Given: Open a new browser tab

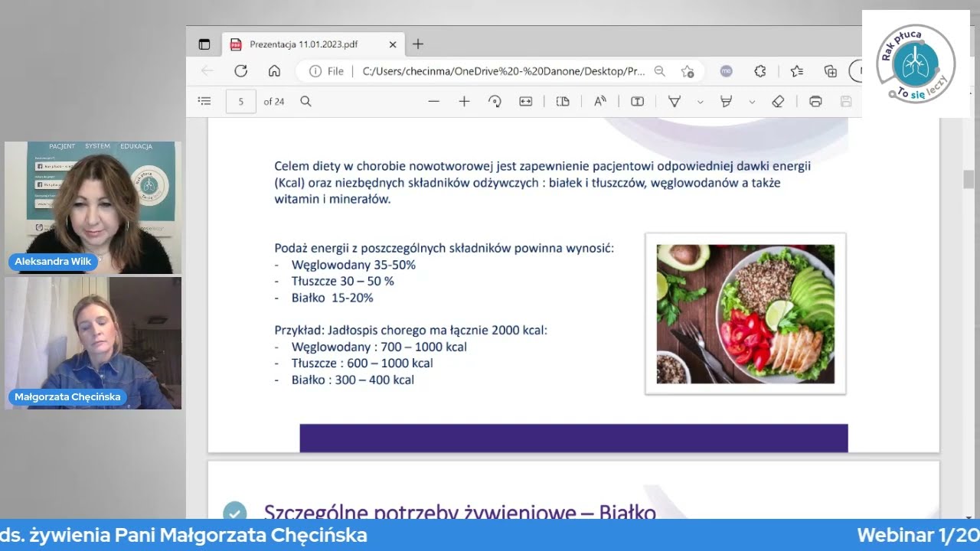Looking at the screenshot, I should point(418,44).
